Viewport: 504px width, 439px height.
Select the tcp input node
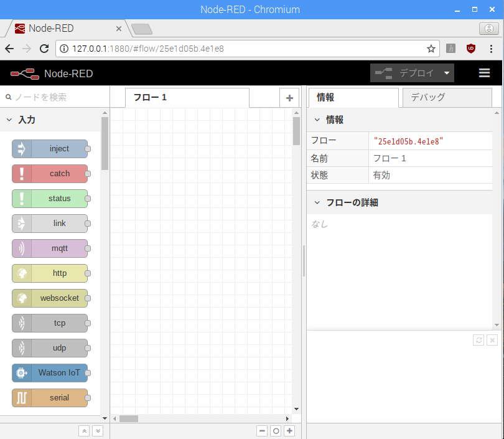50,323
